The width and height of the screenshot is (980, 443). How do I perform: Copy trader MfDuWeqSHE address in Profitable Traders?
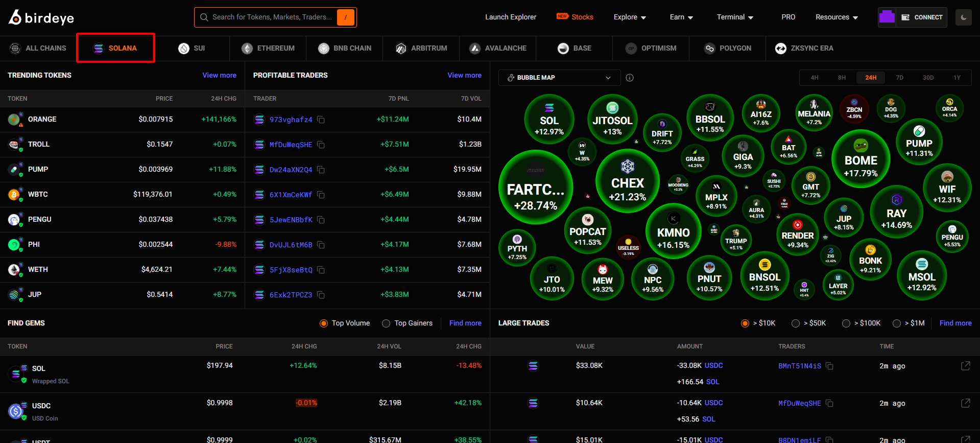321,145
